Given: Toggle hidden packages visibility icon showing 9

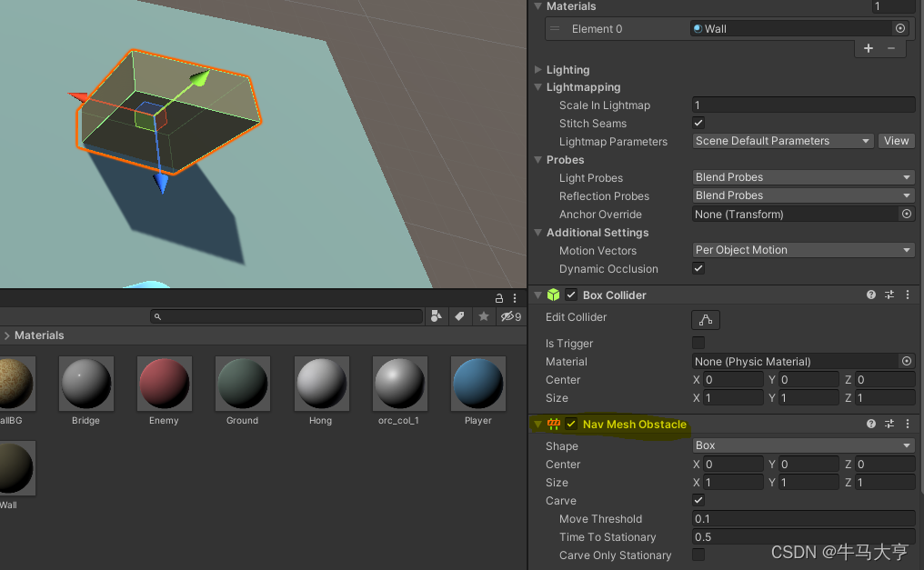Looking at the screenshot, I should point(510,316).
